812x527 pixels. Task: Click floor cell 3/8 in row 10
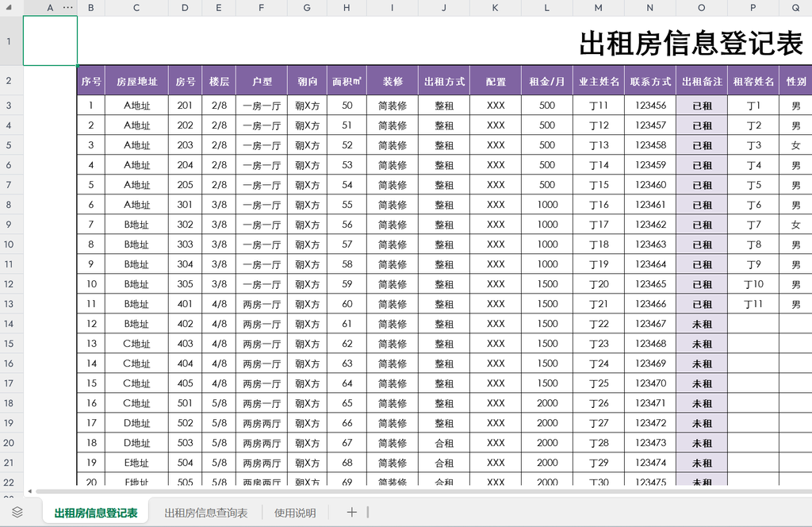[x=219, y=244]
